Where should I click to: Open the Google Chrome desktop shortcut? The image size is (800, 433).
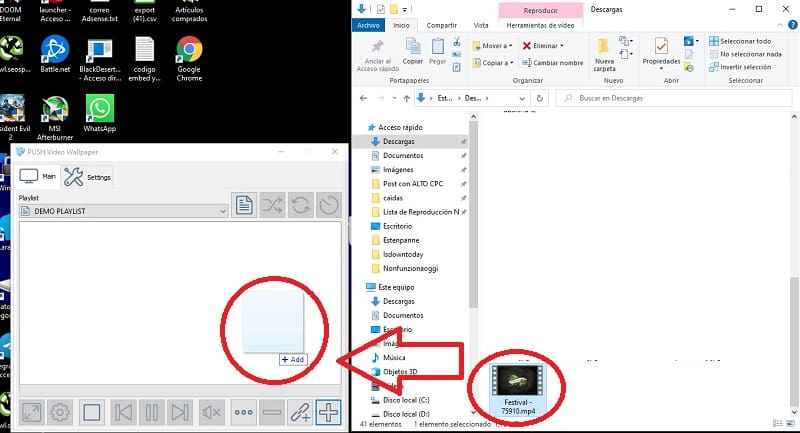click(x=189, y=59)
